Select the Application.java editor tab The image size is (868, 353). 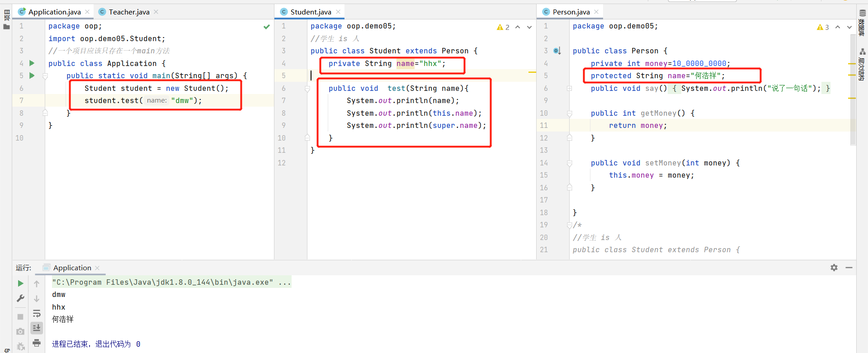pyautogui.click(x=54, y=12)
